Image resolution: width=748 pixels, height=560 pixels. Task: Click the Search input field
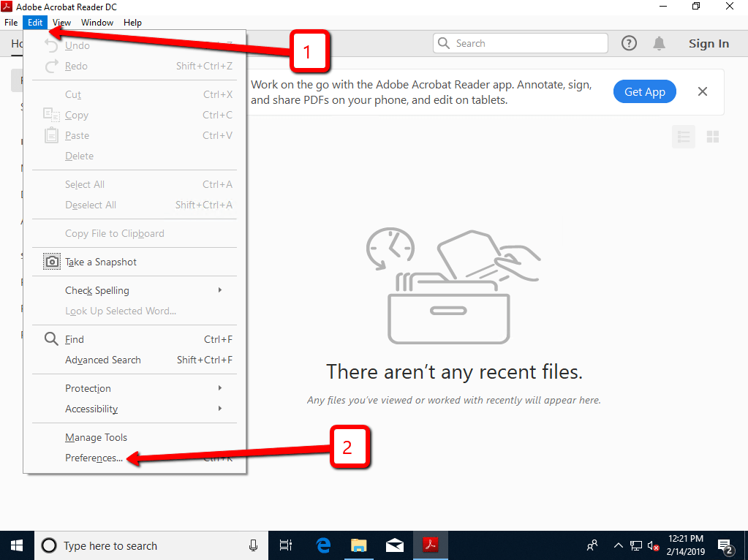coord(521,43)
